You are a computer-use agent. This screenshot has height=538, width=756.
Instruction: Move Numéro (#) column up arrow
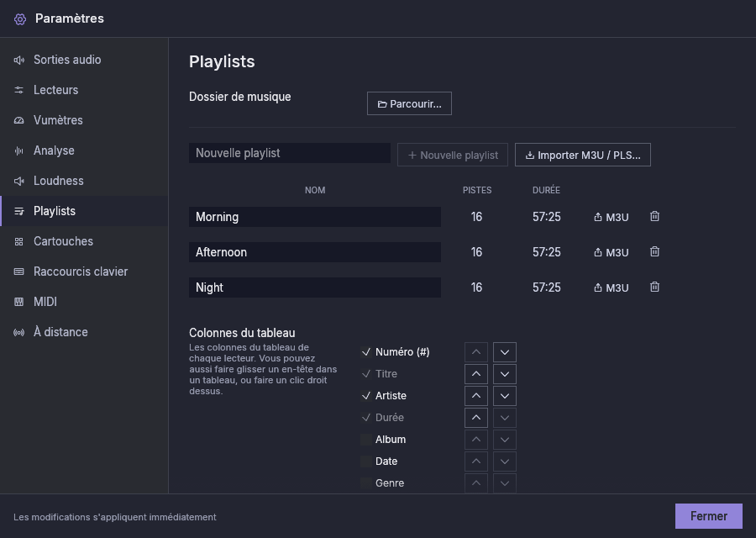[476, 352]
